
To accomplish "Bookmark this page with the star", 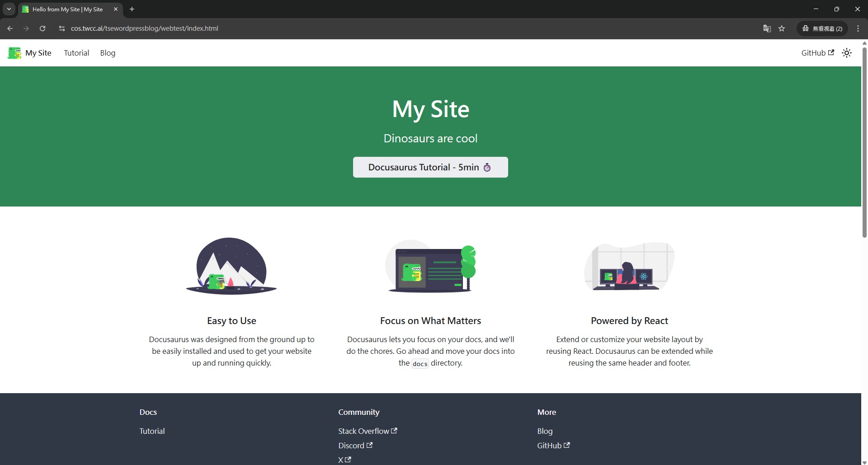I will coord(782,28).
